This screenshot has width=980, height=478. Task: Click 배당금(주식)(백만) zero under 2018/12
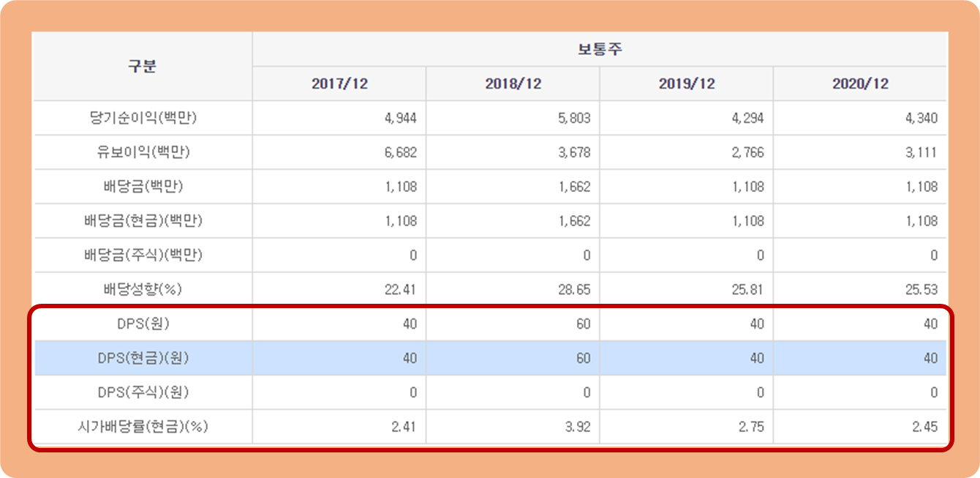[x=587, y=255]
